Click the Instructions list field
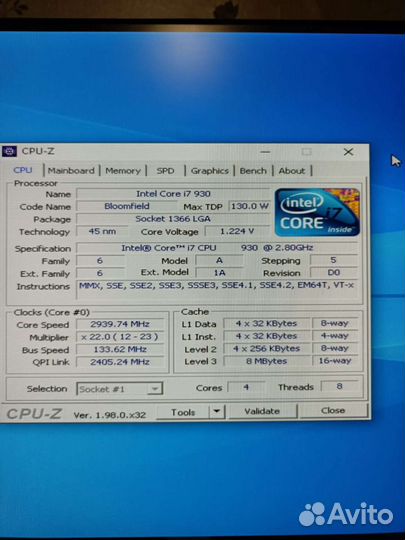 coord(218,291)
